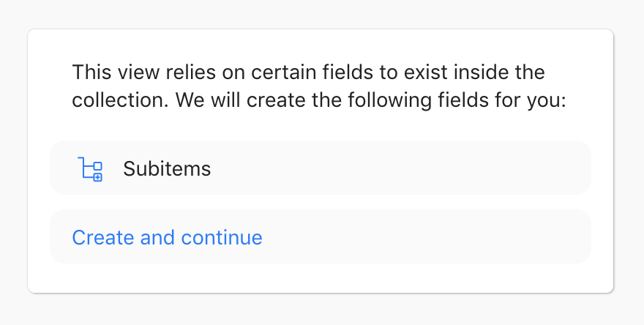Click the small plus box in Subitems icon
644x325 pixels.
98,177
